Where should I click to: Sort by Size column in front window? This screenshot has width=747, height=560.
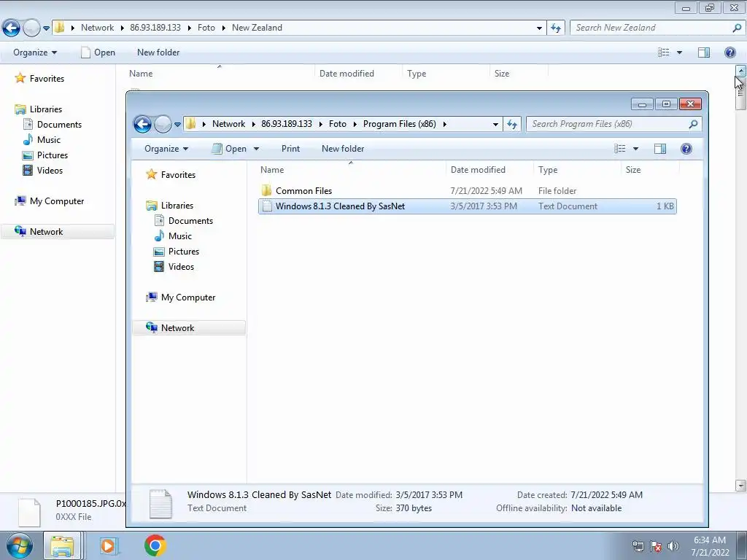(x=650, y=170)
